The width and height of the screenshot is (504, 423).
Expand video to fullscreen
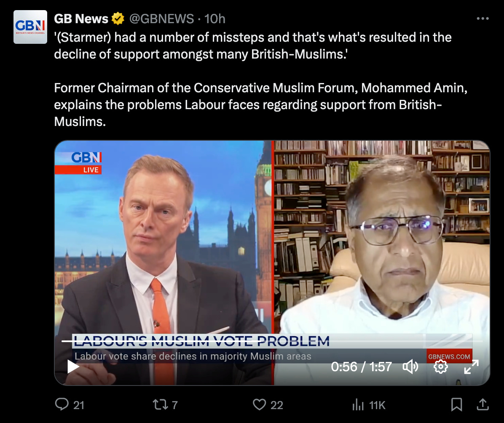tap(471, 367)
